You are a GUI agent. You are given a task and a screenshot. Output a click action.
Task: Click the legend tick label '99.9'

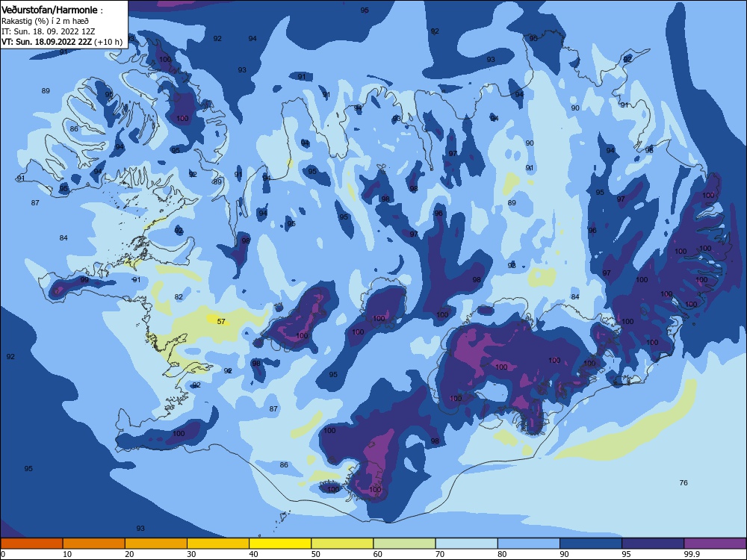point(692,554)
